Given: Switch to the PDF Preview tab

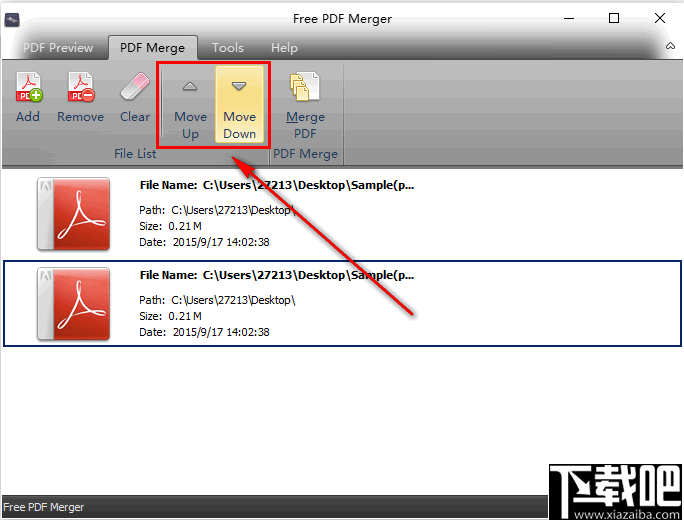Looking at the screenshot, I should 58,48.
